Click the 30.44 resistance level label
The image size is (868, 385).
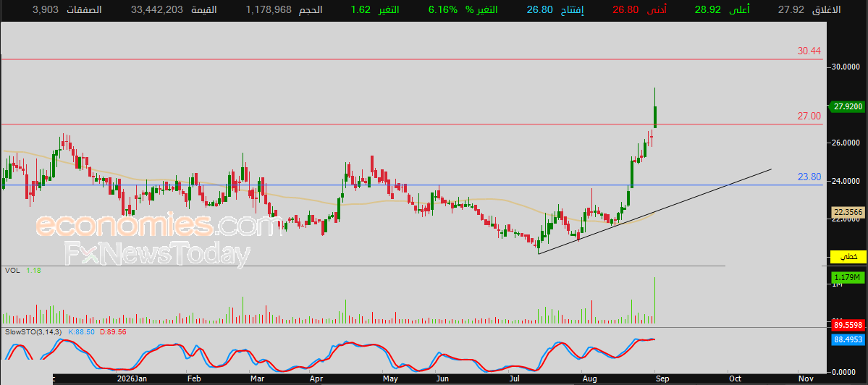coord(809,51)
